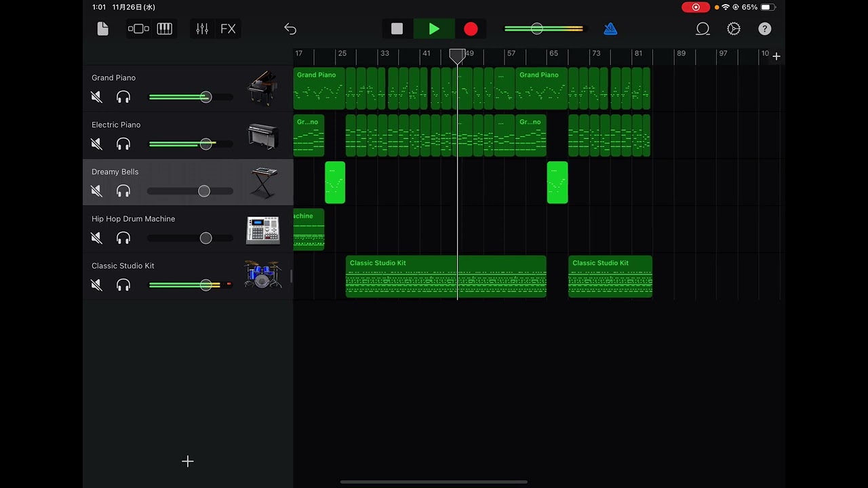This screenshot has width=868, height=488.
Task: Mute the Dreamy Bells track
Action: coord(96,191)
